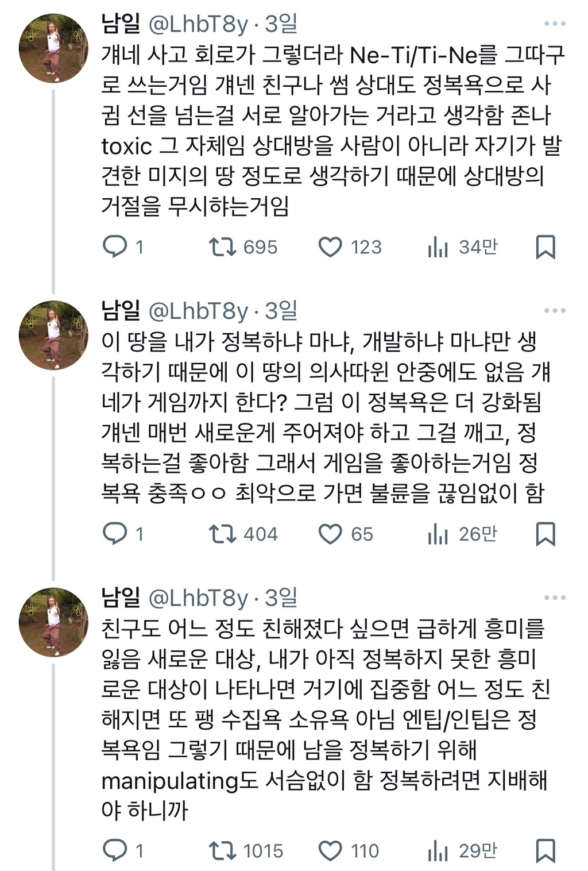Reply to the first tweet about Ne-Ti/Ti-Ne

(115, 247)
